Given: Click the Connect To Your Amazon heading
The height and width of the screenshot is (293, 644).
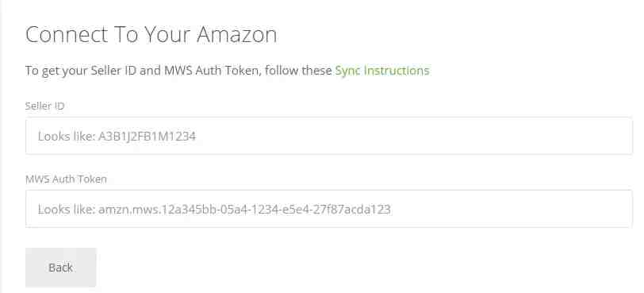Looking at the screenshot, I should 151,34.
